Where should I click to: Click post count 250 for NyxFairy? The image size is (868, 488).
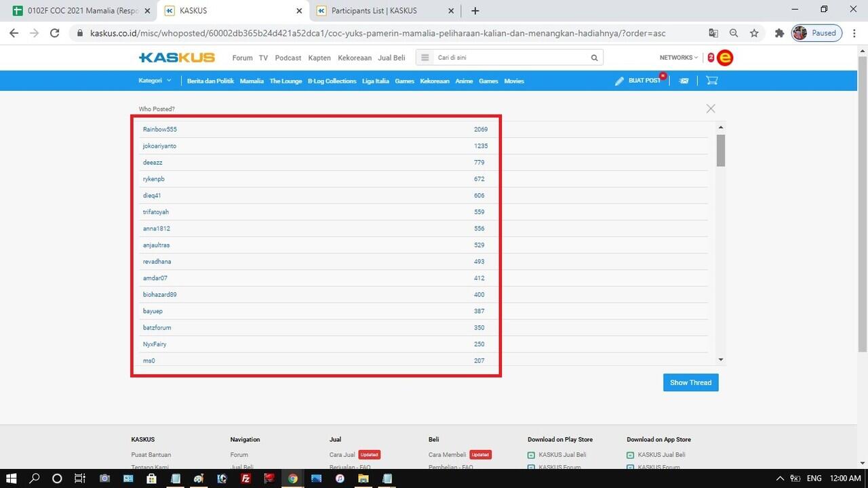click(479, 344)
